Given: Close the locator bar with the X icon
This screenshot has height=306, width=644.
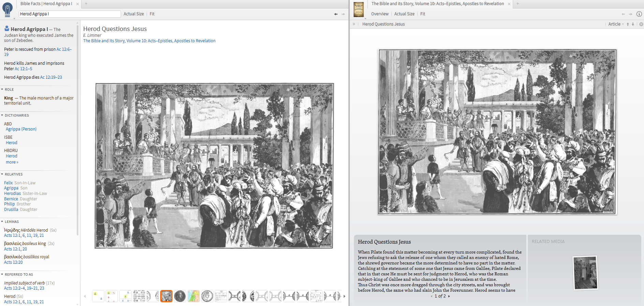Looking at the screenshot, I should pyautogui.click(x=641, y=24).
